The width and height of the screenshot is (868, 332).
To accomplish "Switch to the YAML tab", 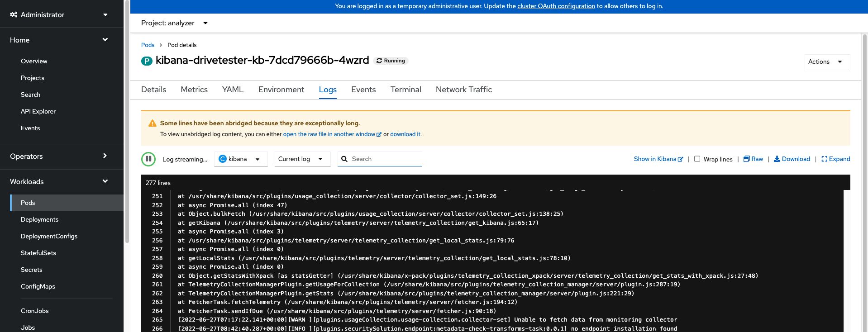I will (233, 90).
